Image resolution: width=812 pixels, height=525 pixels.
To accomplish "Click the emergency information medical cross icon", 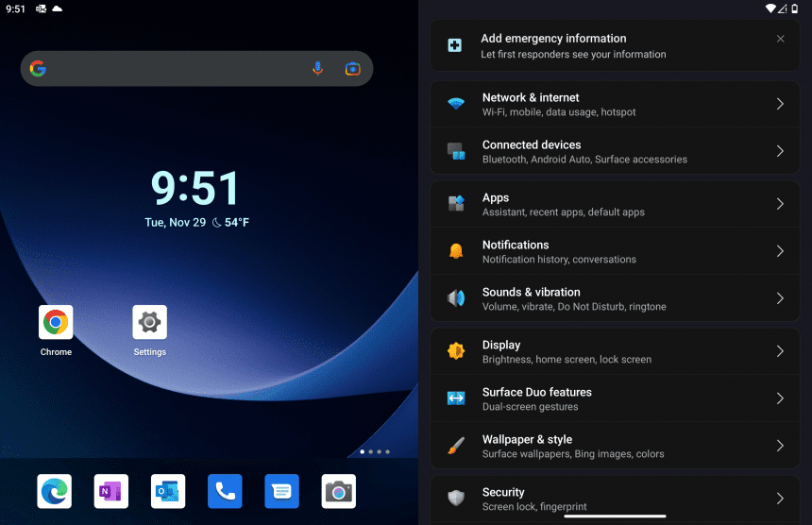I will click(x=455, y=45).
